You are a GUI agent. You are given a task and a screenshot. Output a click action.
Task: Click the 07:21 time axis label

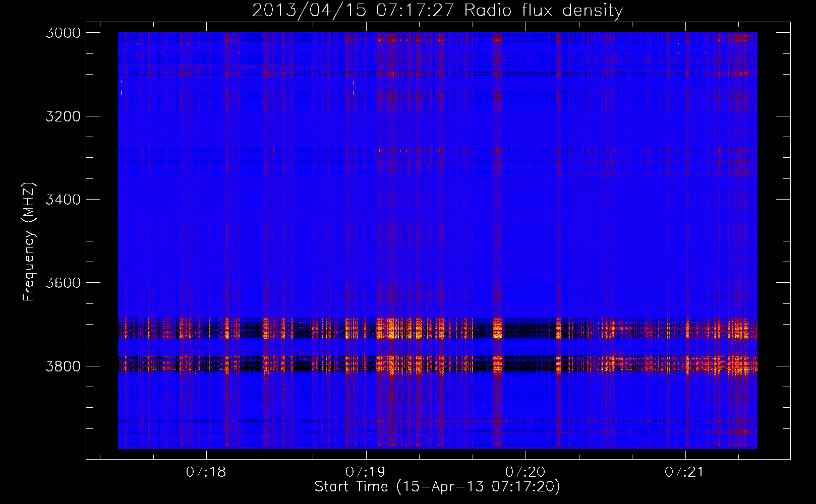pyautogui.click(x=684, y=472)
